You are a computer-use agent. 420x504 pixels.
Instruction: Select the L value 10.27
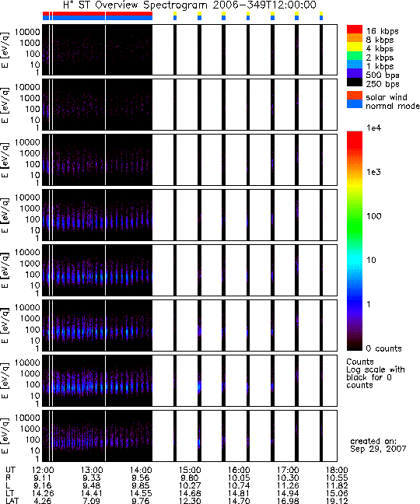(190, 485)
